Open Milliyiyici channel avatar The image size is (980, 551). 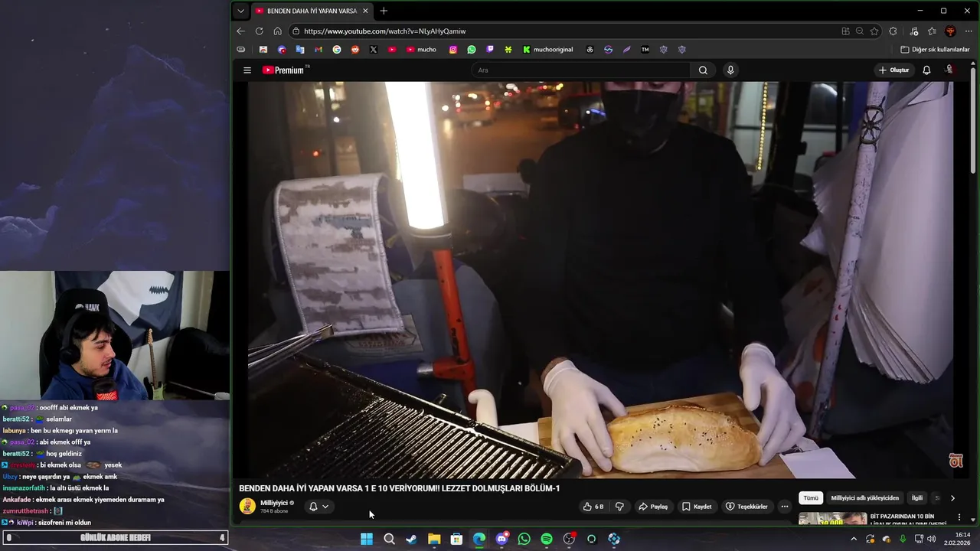(247, 506)
